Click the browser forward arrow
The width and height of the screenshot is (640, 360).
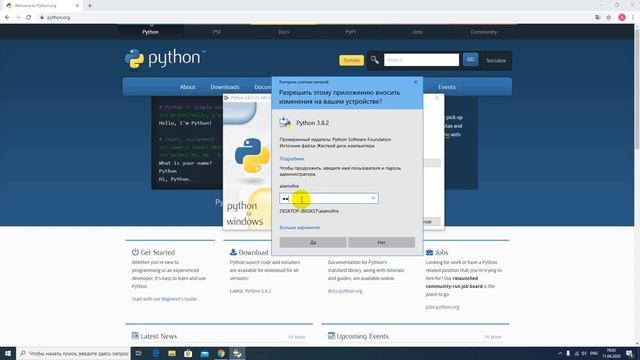click(18, 18)
